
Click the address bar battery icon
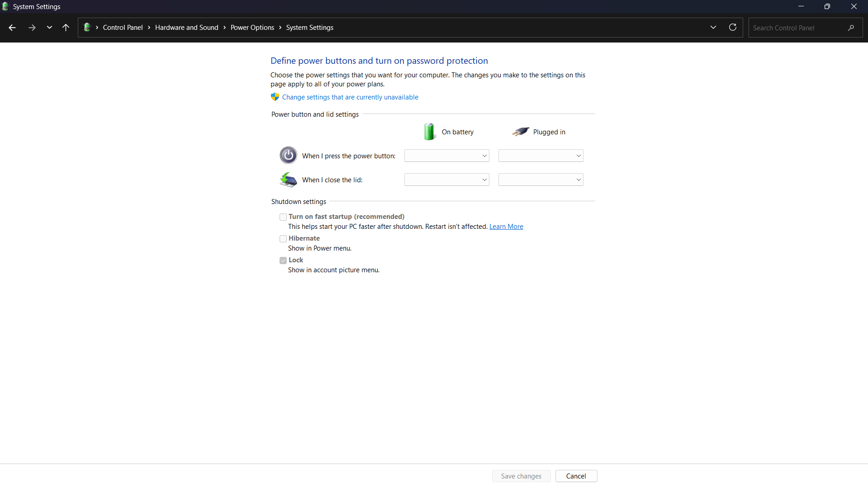pos(87,27)
